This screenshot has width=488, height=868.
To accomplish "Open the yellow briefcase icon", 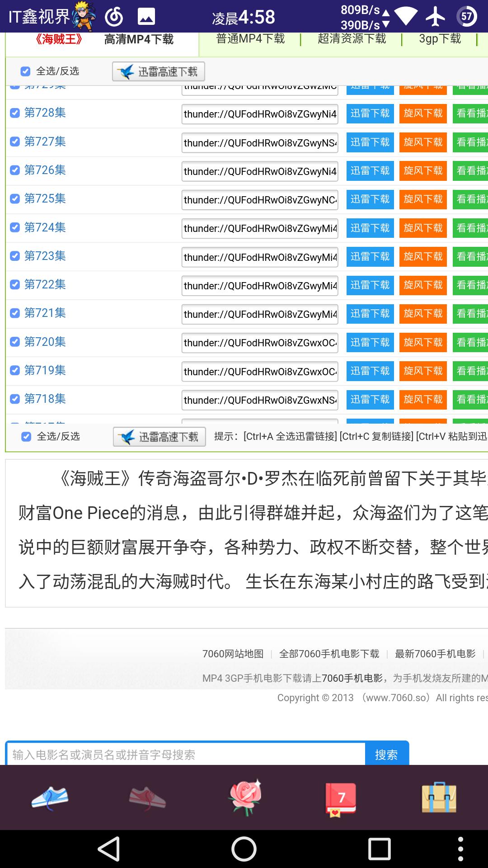I will (439, 797).
